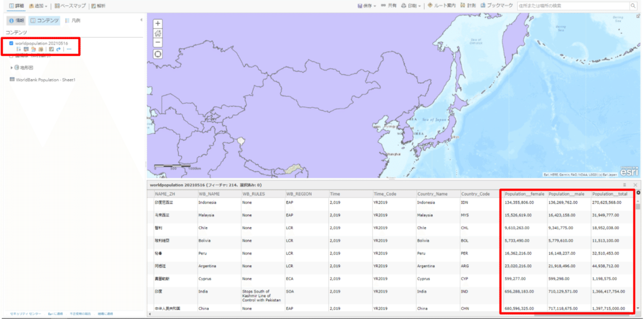Screen dimensions: 644x319
Task: Open table icon under worldpopulation layer
Action: 26,49
